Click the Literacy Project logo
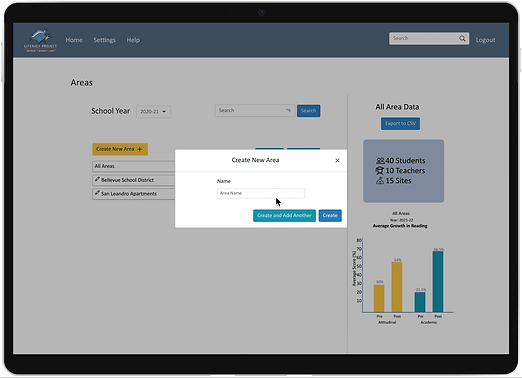Screen dimensions: 522x378 tap(40, 40)
